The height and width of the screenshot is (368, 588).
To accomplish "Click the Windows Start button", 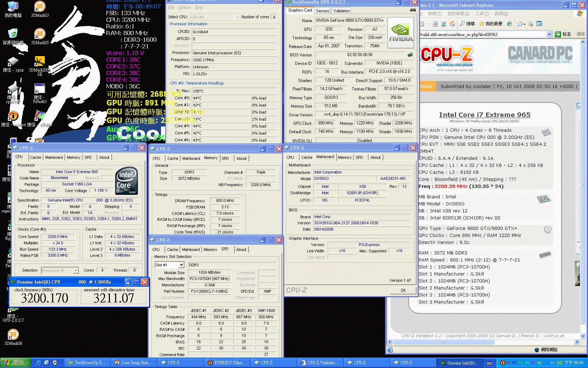I will pyautogui.click(x=16, y=363).
